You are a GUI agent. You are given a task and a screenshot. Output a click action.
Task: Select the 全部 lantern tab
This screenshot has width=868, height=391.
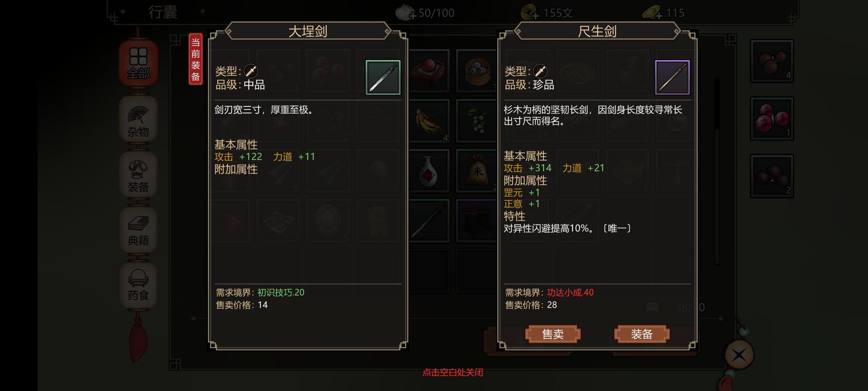click(x=138, y=63)
